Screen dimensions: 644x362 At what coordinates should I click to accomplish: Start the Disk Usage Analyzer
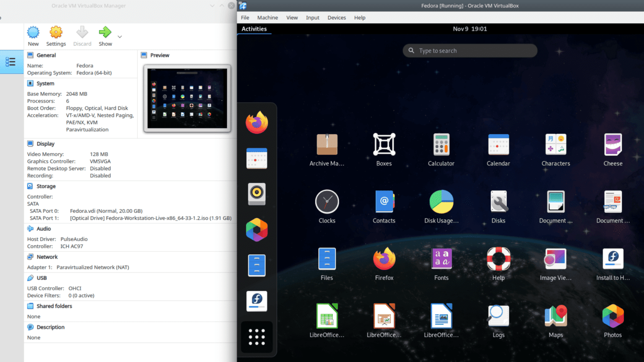point(441,201)
